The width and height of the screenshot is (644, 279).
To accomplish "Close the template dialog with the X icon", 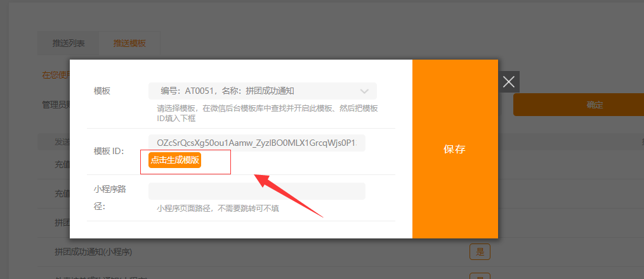I will click(x=508, y=82).
